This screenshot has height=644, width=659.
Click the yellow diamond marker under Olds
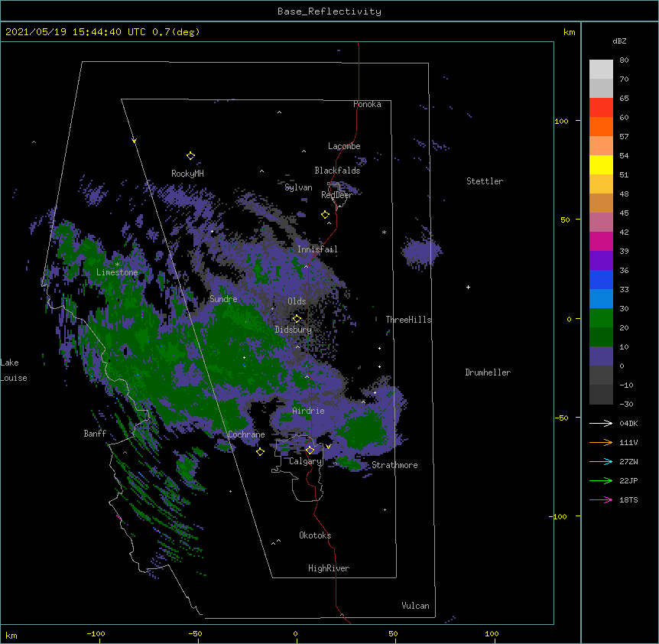pos(297,318)
